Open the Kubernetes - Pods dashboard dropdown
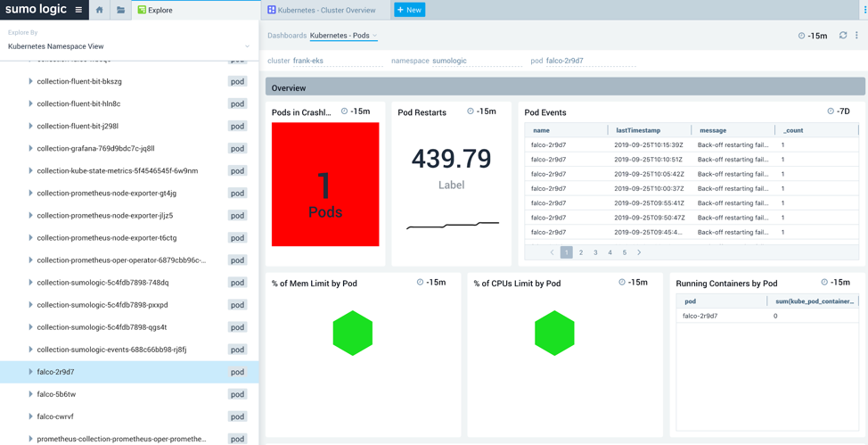The height and width of the screenshot is (445, 868). [x=343, y=36]
